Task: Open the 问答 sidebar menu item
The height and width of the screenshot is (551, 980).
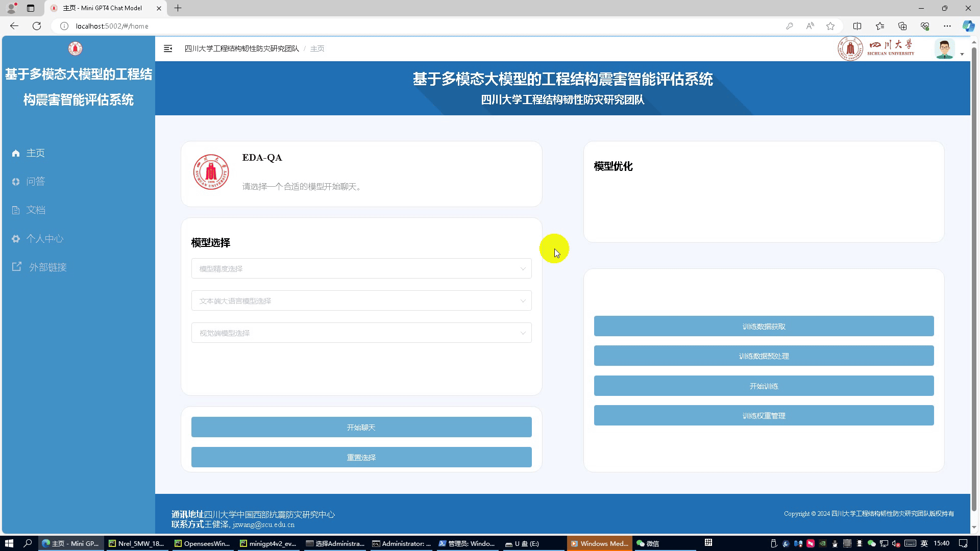Action: 78,182
